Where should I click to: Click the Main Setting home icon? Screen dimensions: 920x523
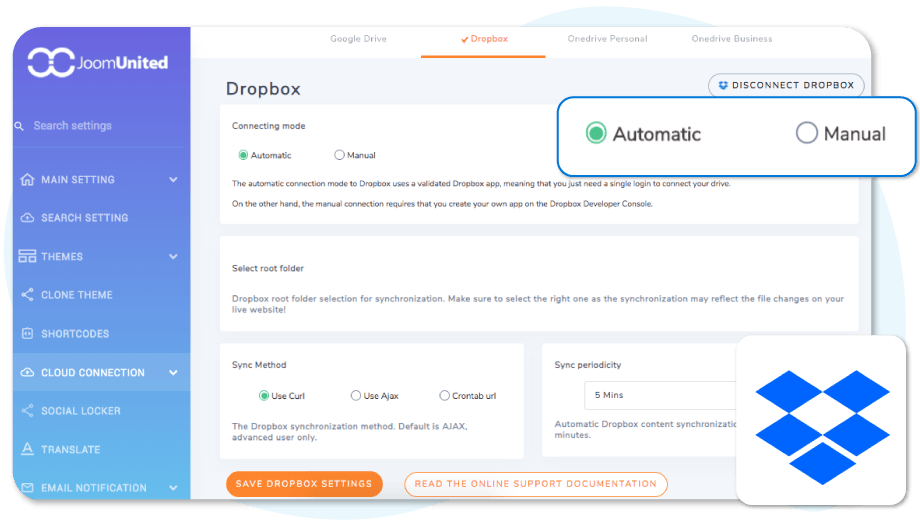(27, 180)
